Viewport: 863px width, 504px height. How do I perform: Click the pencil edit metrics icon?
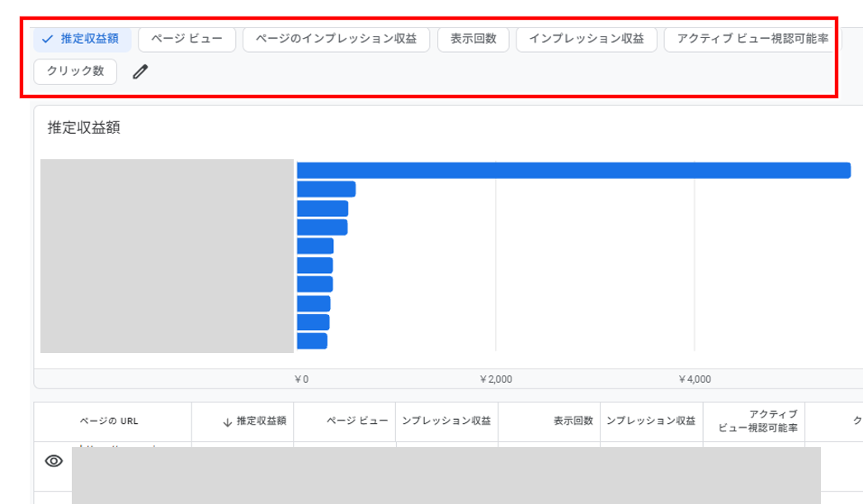click(140, 72)
